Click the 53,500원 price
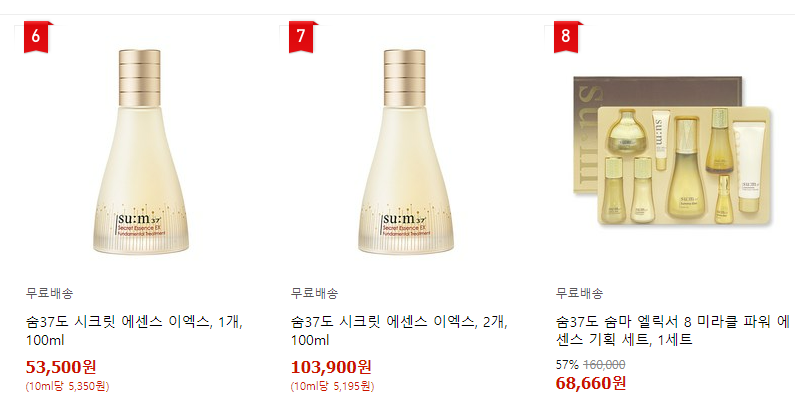The image size is (795, 401). click(x=61, y=367)
